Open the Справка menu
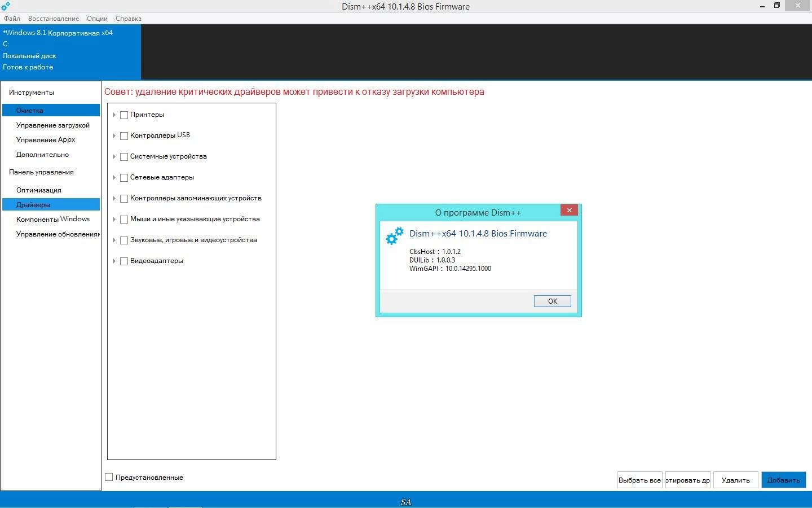812x508 pixels. (x=129, y=19)
